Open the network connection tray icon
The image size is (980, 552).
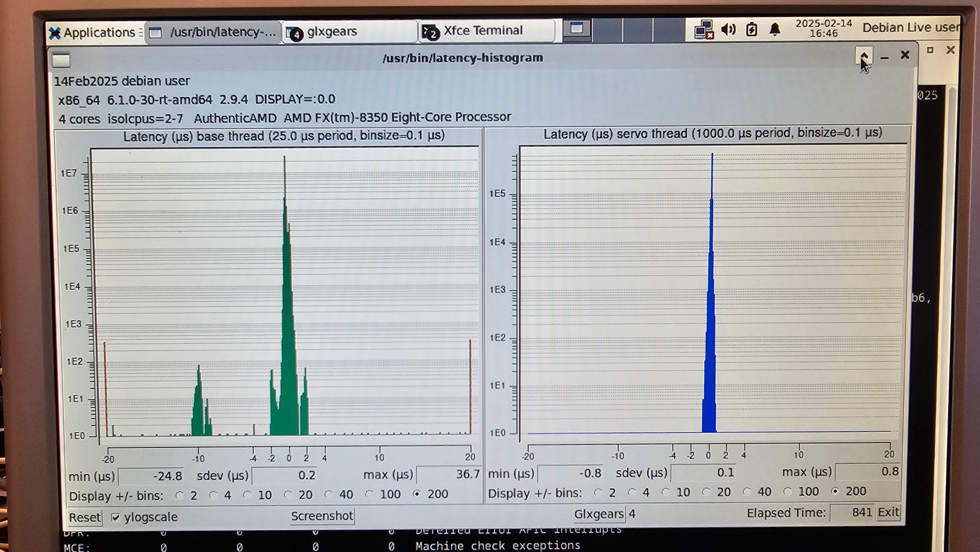(x=704, y=29)
